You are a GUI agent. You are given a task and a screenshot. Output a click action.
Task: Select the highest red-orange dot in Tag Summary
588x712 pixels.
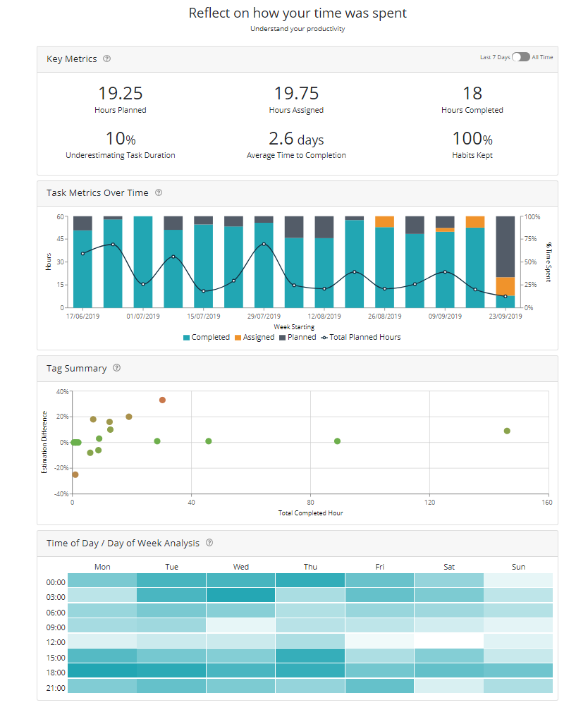tap(162, 400)
